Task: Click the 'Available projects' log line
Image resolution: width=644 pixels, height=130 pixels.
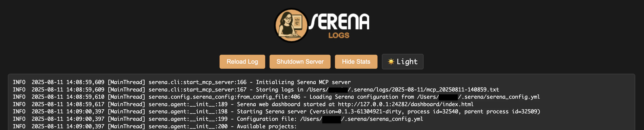Action: (x=154, y=126)
